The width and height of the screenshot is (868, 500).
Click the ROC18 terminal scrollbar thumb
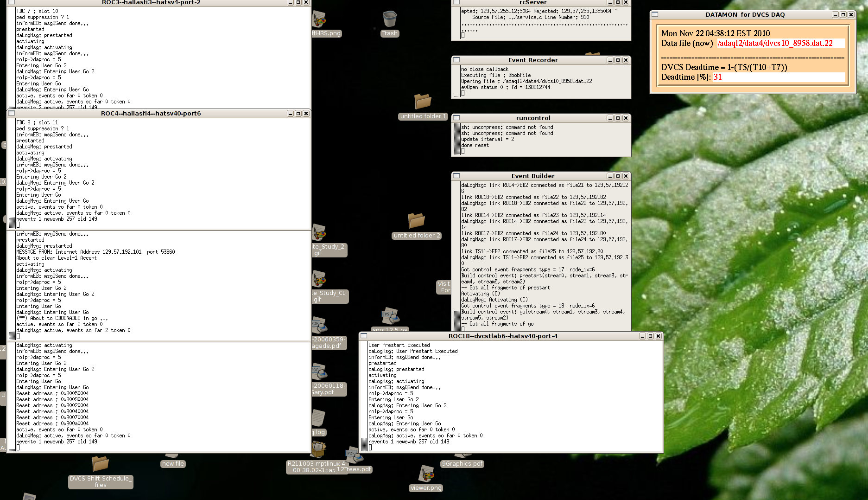[364, 444]
